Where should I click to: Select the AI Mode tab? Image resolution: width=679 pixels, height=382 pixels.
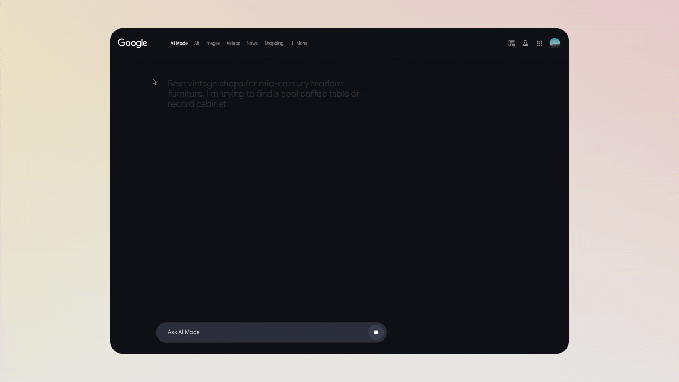[x=179, y=43]
